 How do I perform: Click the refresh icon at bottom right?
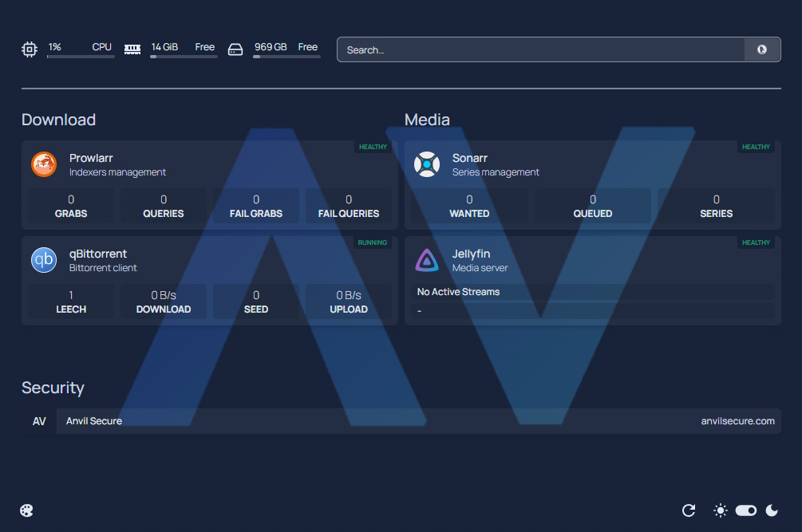point(689,510)
